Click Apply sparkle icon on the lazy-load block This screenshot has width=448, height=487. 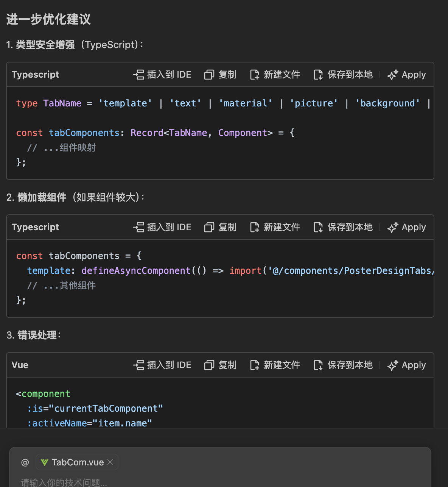pos(393,228)
